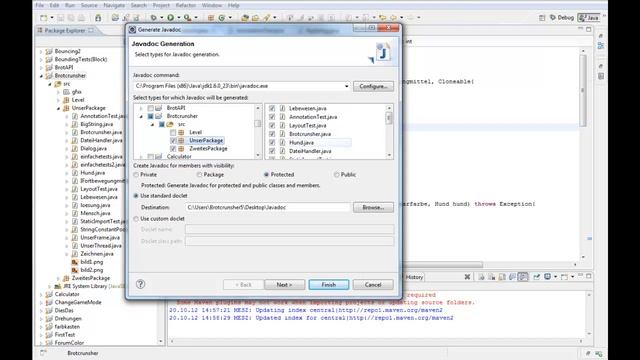Click the green Run toolbar icon
The image size is (640, 360).
pos(170,18)
